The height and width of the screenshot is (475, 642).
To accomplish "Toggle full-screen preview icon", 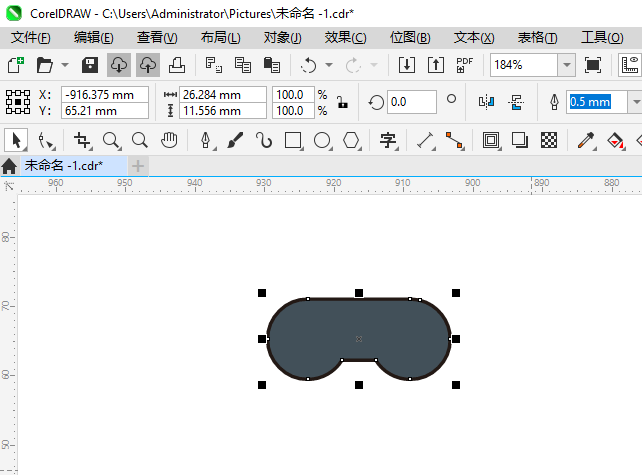I will (x=593, y=65).
